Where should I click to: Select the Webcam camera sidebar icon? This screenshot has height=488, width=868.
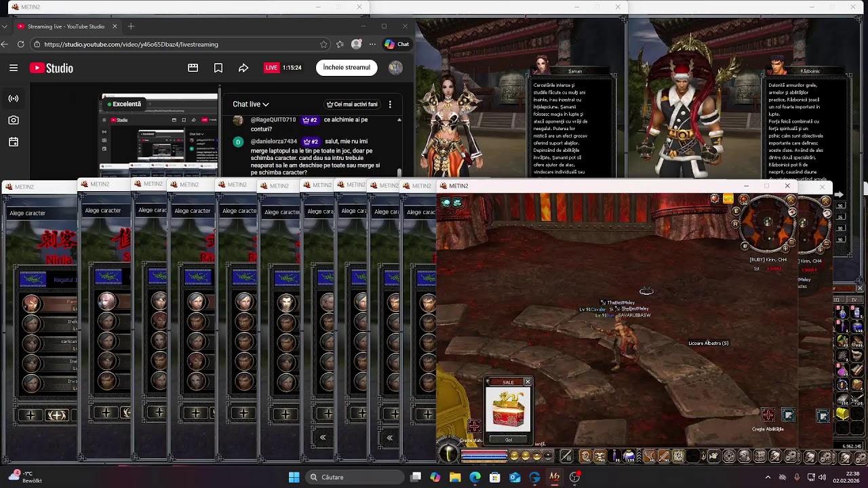point(14,120)
